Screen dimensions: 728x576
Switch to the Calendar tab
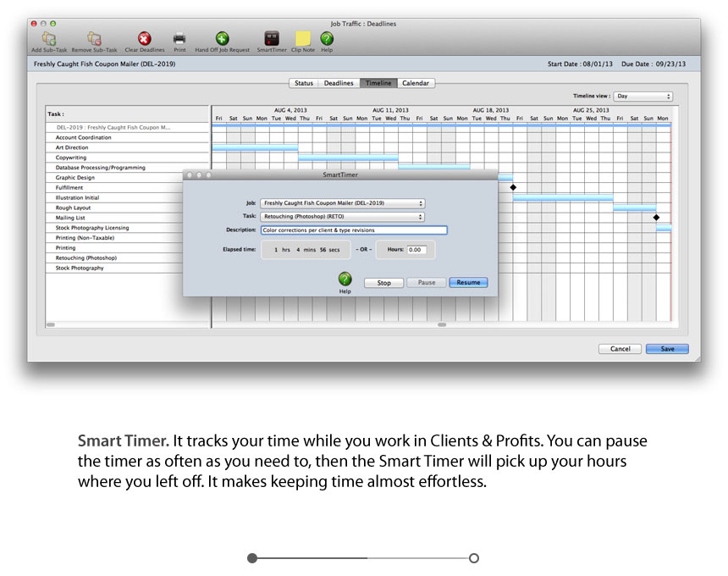(415, 83)
